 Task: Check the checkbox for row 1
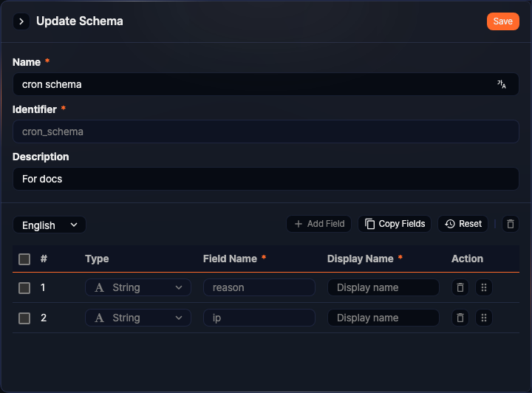coord(24,287)
